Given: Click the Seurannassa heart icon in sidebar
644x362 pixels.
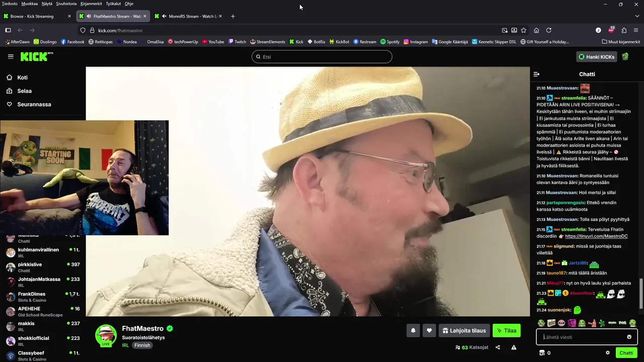Looking at the screenshot, I should click(x=9, y=105).
